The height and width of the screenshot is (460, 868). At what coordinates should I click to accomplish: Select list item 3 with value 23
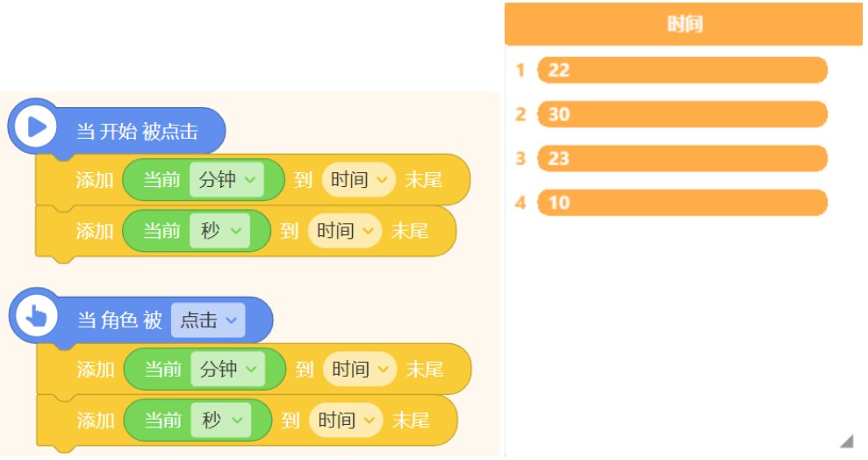tap(682, 158)
